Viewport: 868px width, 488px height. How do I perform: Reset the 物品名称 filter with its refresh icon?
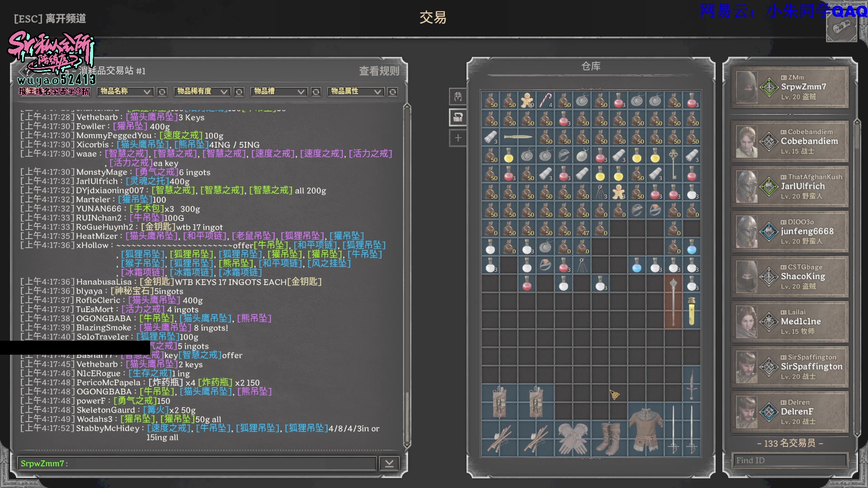coord(162,92)
